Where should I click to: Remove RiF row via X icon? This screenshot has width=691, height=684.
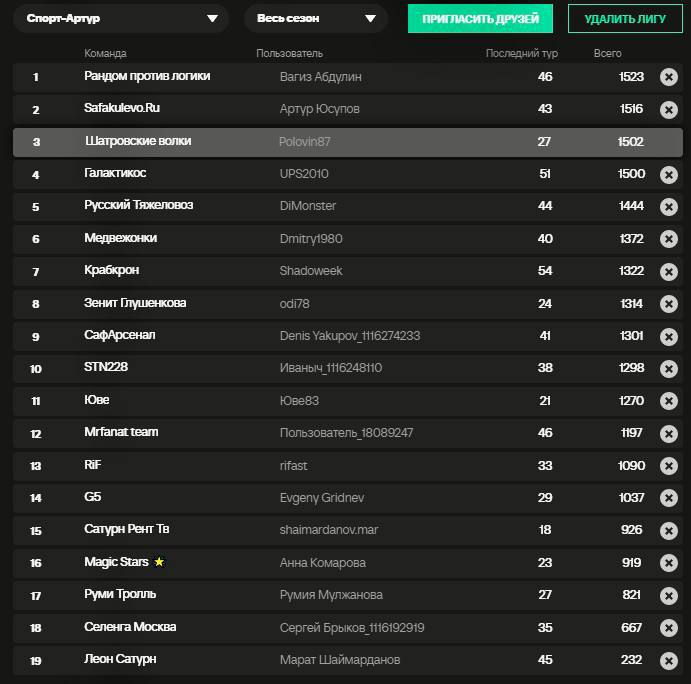tap(669, 465)
